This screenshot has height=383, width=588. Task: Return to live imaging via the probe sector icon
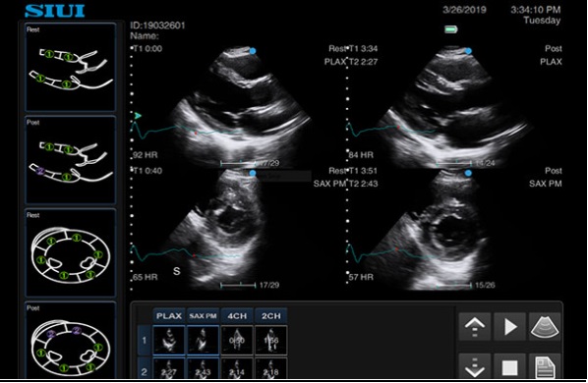pos(545,326)
